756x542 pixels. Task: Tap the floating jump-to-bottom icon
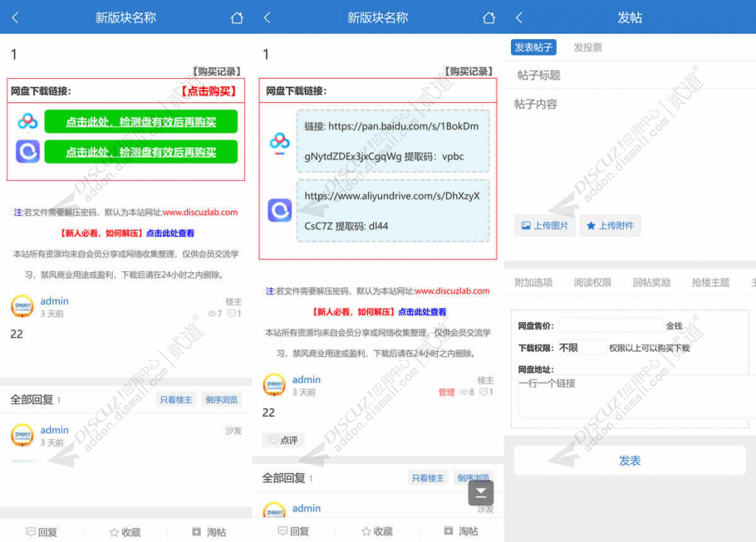pyautogui.click(x=480, y=493)
